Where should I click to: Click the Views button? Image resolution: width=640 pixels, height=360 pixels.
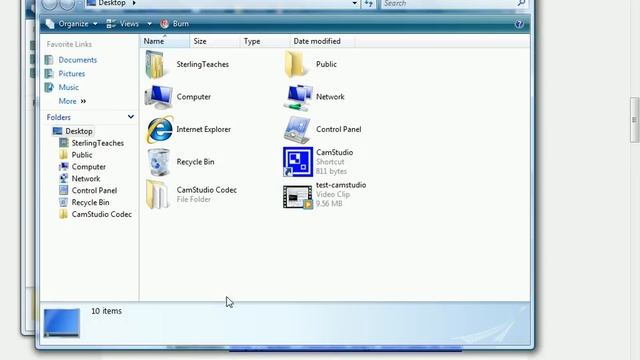click(123, 24)
